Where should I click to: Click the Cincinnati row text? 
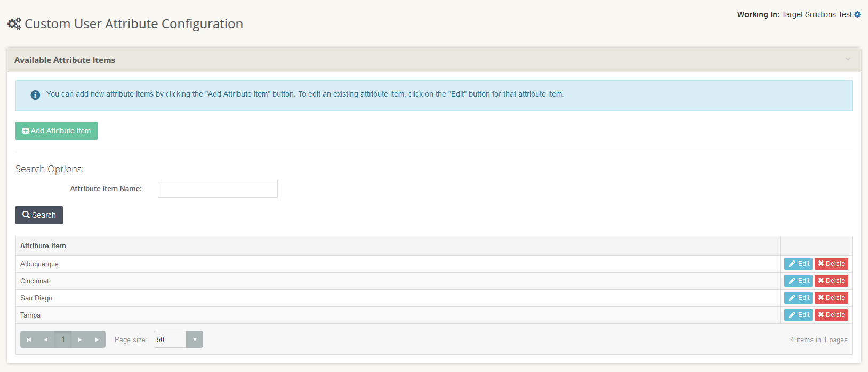[36, 281]
